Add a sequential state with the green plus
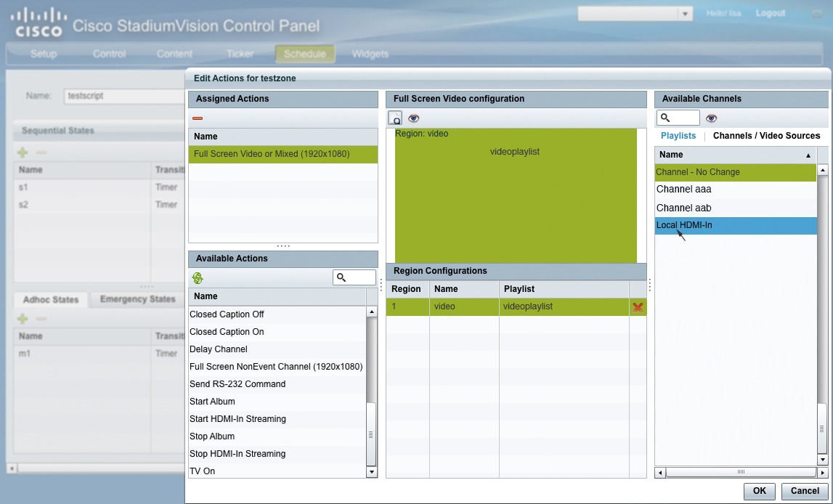Viewport: 833px width, 504px height. 23,153
